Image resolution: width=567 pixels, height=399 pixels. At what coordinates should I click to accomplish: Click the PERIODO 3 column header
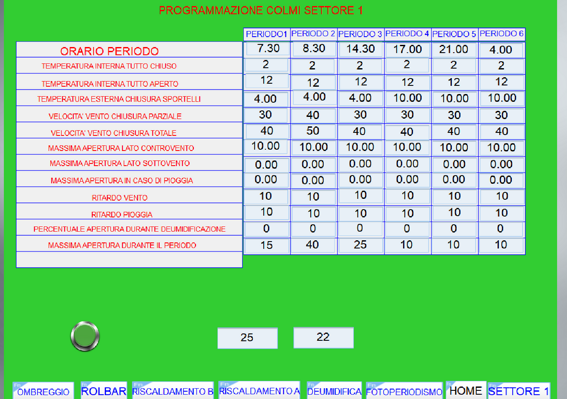[361, 34]
